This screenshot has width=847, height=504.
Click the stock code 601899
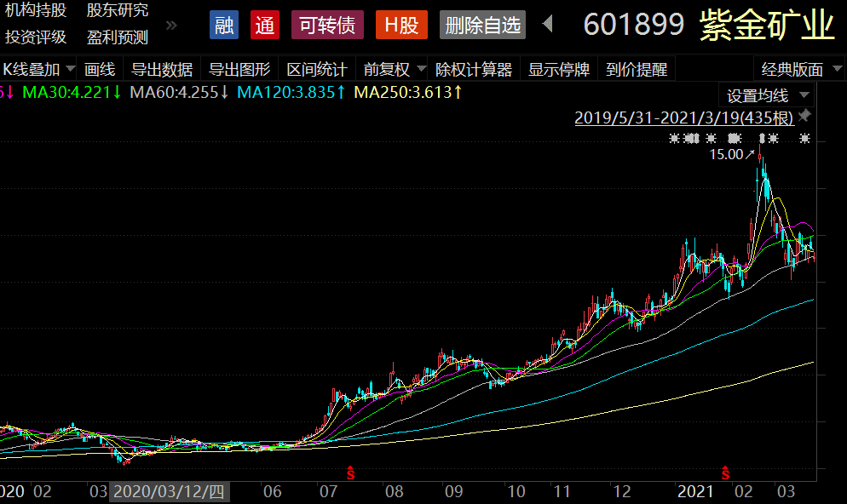[634, 25]
